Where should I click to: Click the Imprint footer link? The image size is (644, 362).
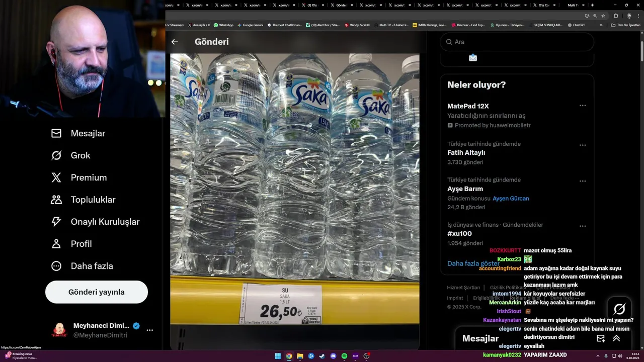coord(455,298)
